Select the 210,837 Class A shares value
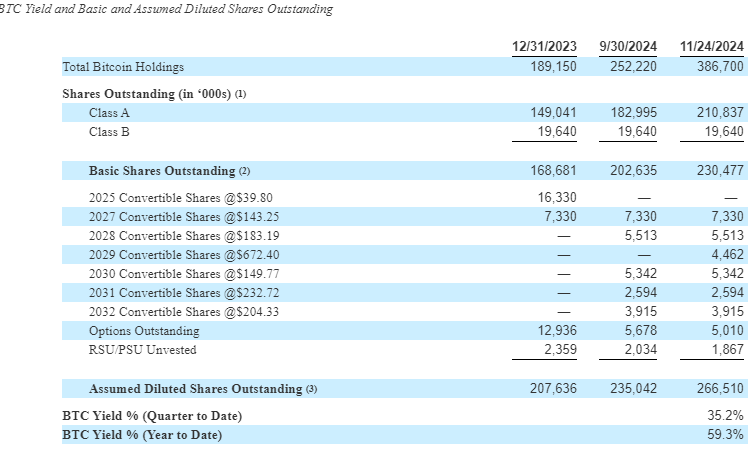 click(x=720, y=113)
